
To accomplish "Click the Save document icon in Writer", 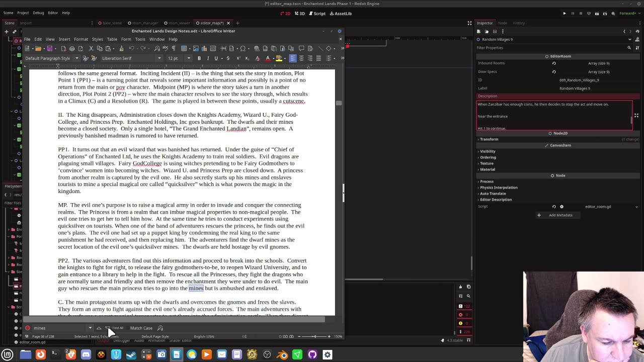I will pyautogui.click(x=49, y=48).
